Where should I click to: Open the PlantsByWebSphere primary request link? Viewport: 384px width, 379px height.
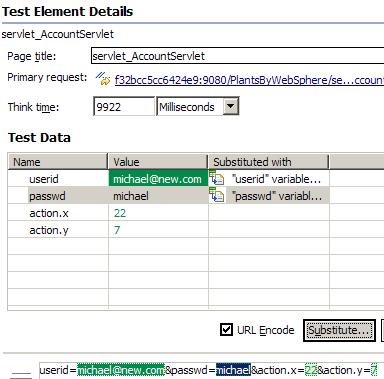pos(249,80)
